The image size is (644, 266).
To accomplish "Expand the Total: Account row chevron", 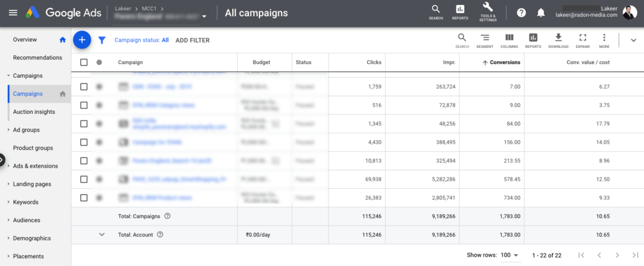I will pyautogui.click(x=102, y=235).
